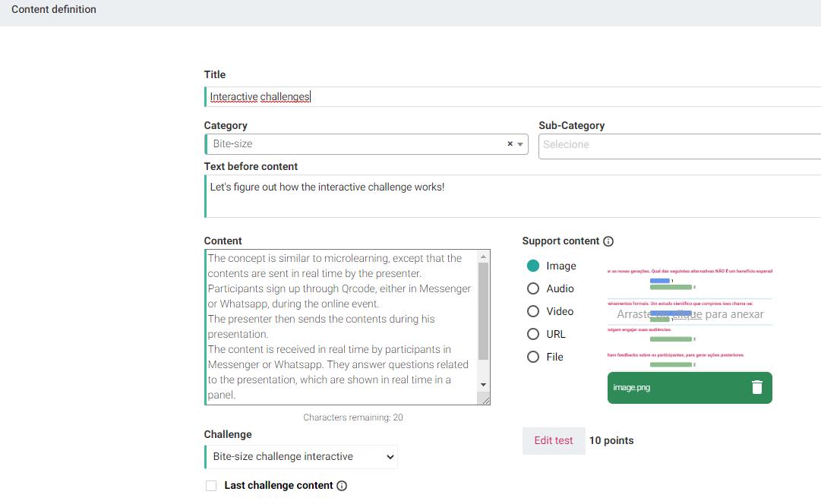
Task: Clear the Bite-size category selection
Action: [x=510, y=144]
